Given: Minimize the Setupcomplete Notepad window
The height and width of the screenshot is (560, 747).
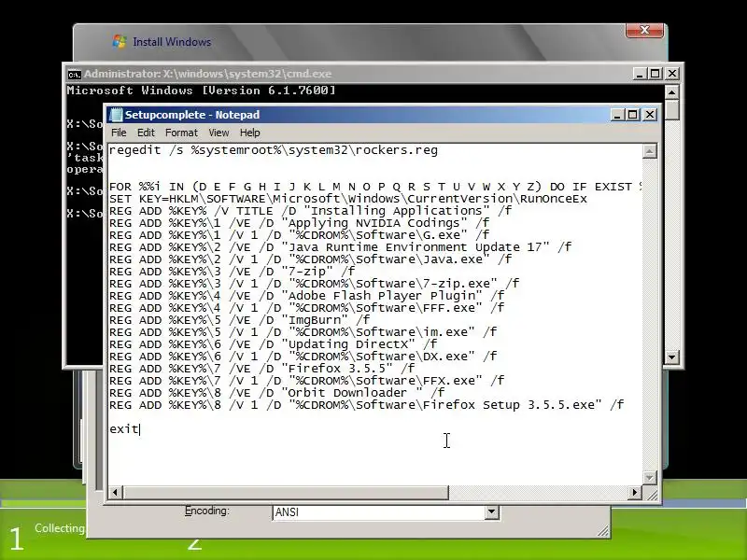Looking at the screenshot, I should point(617,115).
